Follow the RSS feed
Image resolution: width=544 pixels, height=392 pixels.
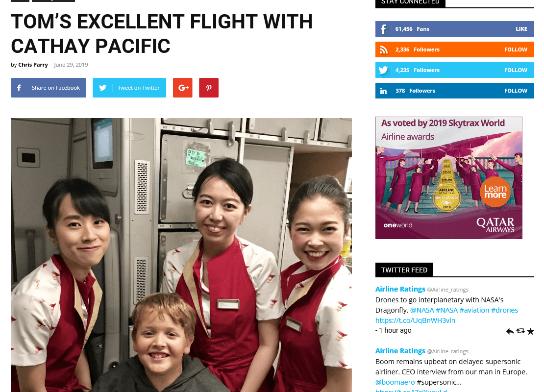[516, 49]
